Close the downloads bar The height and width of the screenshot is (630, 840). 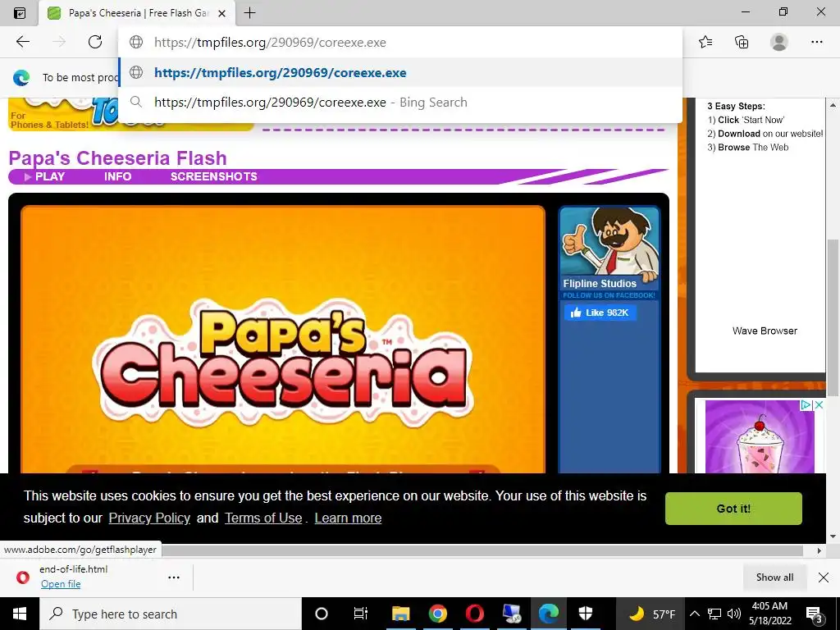(824, 577)
